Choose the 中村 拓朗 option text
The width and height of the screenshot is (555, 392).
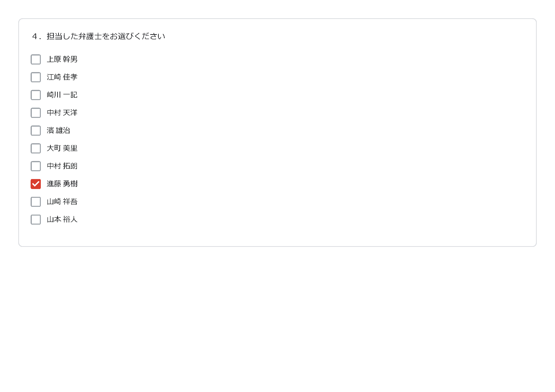tap(62, 166)
